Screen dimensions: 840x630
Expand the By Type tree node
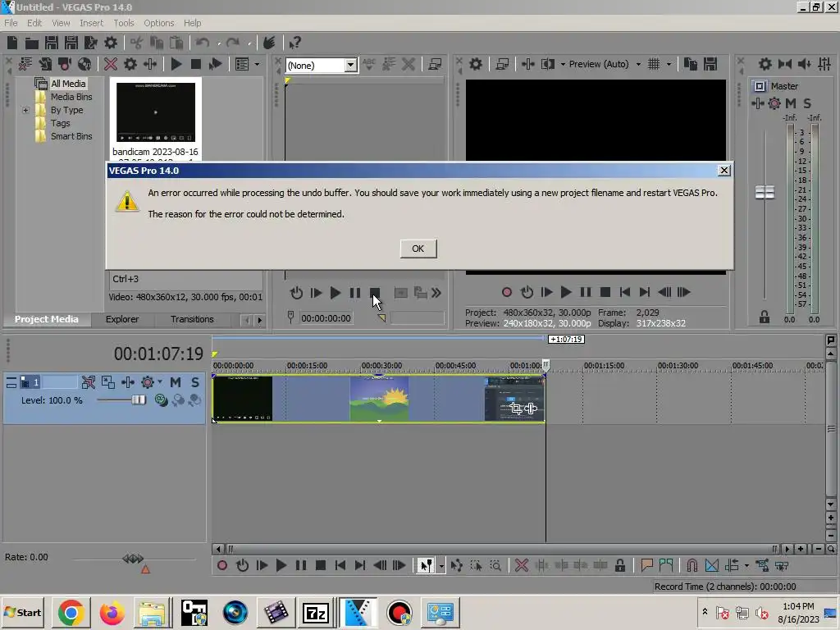tap(25, 110)
